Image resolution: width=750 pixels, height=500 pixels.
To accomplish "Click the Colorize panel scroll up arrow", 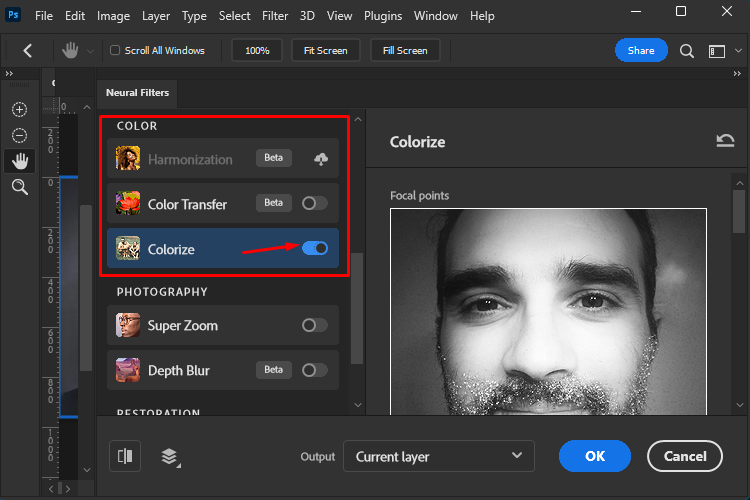I will [739, 183].
